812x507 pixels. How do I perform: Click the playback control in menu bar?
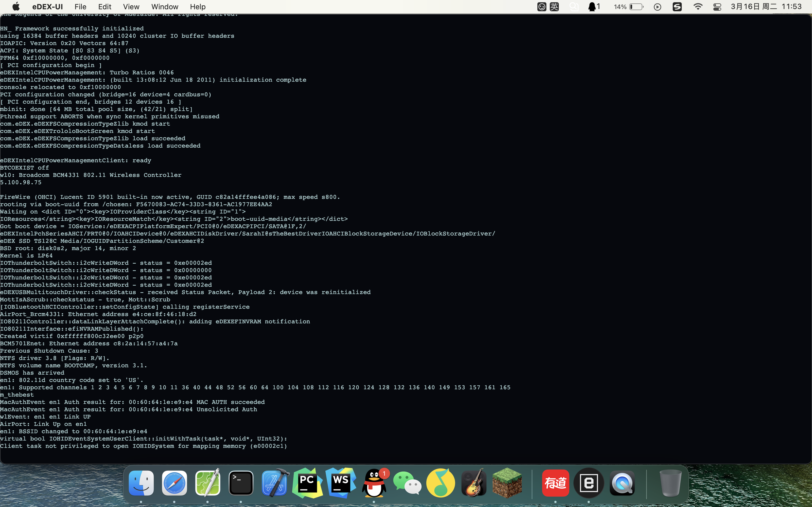click(x=657, y=6)
